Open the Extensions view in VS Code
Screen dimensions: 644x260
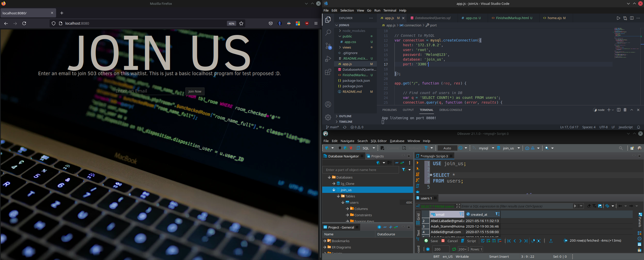point(328,72)
